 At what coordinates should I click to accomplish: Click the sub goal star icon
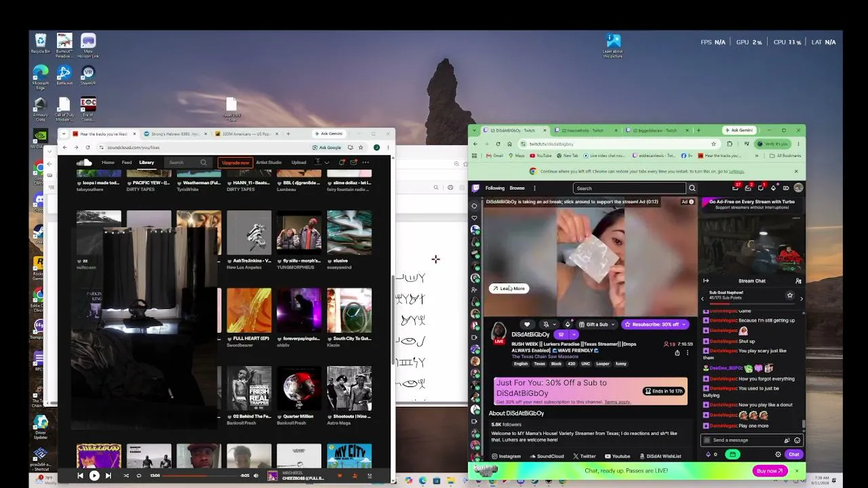tap(789, 296)
